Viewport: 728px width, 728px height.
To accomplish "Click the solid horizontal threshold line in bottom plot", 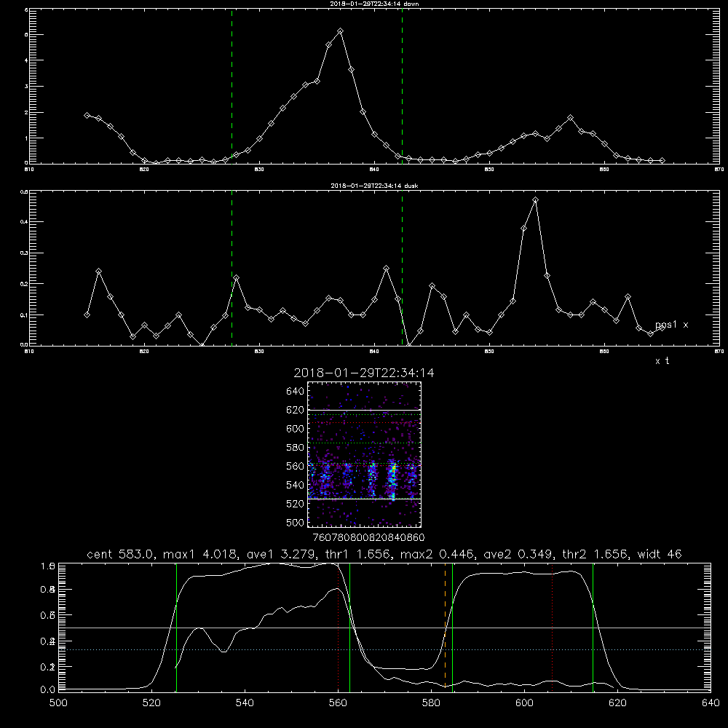I will [384, 628].
